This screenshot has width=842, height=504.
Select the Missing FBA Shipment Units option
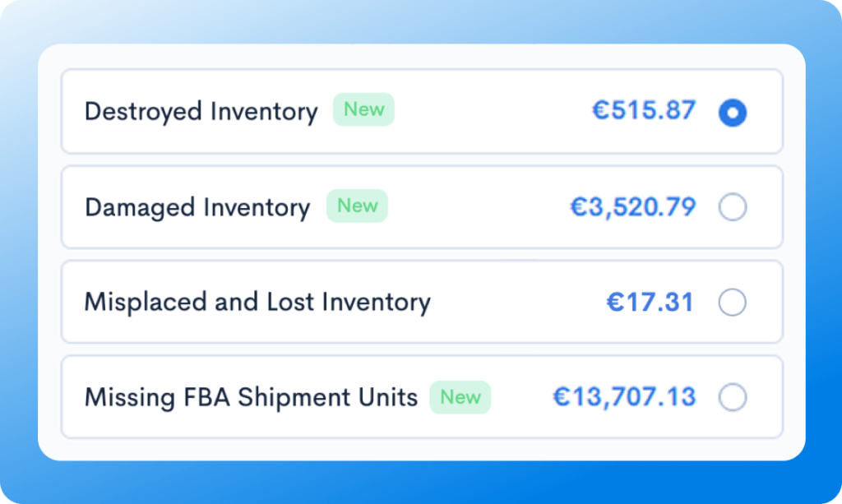[733, 397]
